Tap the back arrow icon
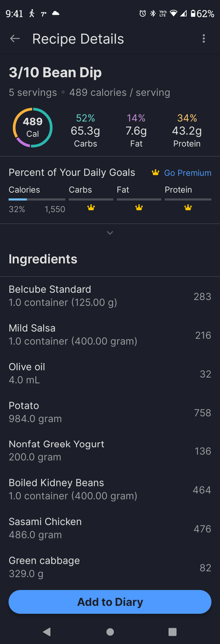 click(15, 39)
